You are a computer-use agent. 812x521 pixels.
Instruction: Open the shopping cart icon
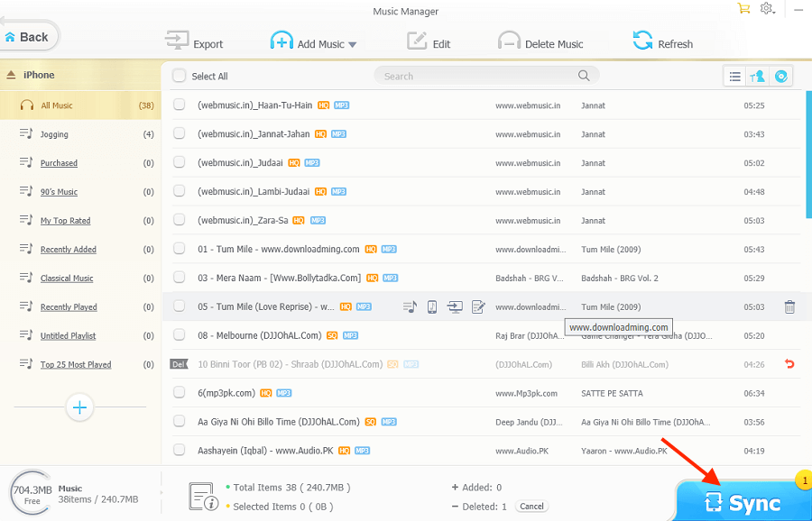tap(743, 8)
